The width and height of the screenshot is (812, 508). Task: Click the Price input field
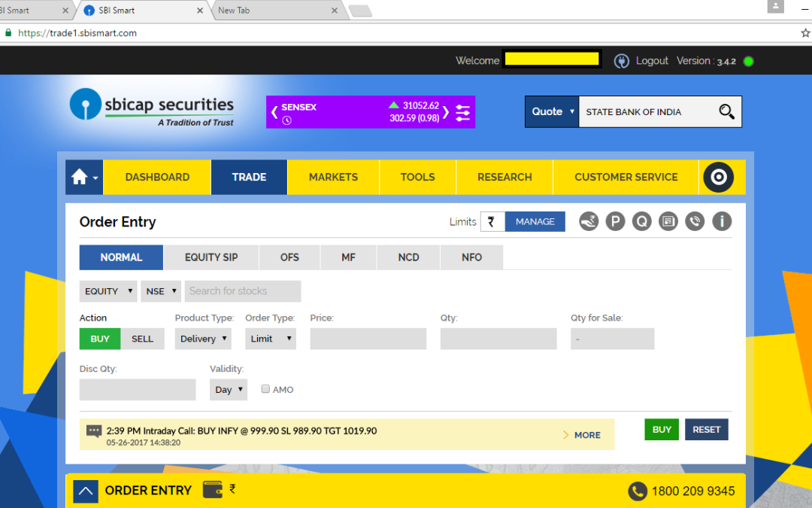coord(368,339)
